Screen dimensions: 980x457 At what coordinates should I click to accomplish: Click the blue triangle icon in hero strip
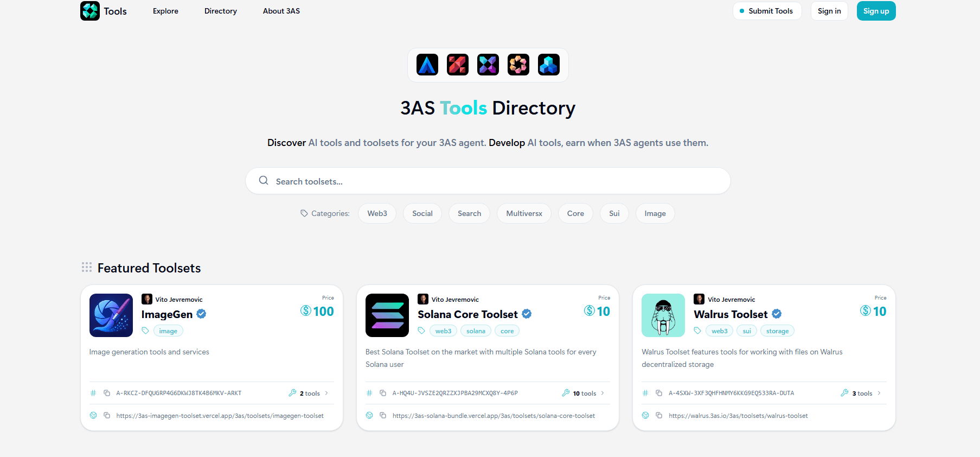click(427, 65)
